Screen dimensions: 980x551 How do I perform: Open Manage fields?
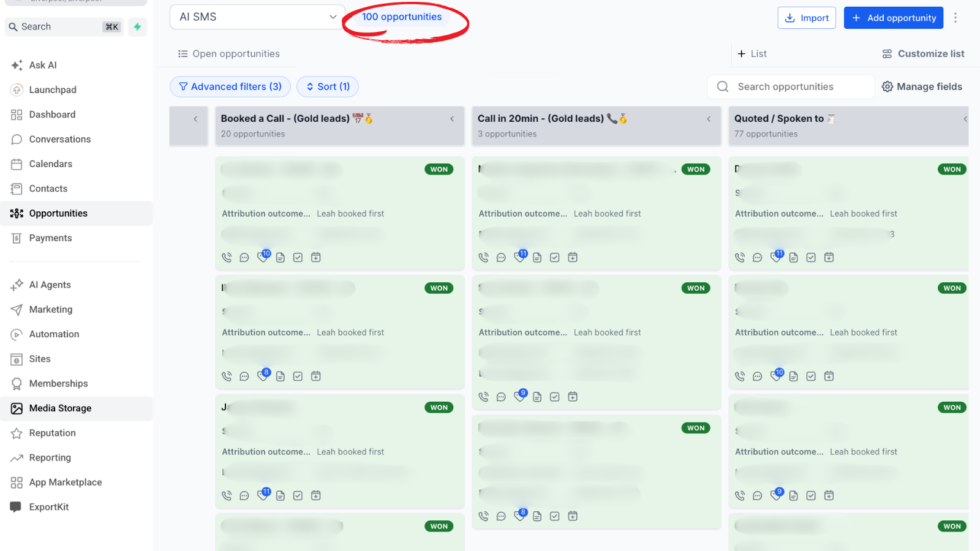922,87
